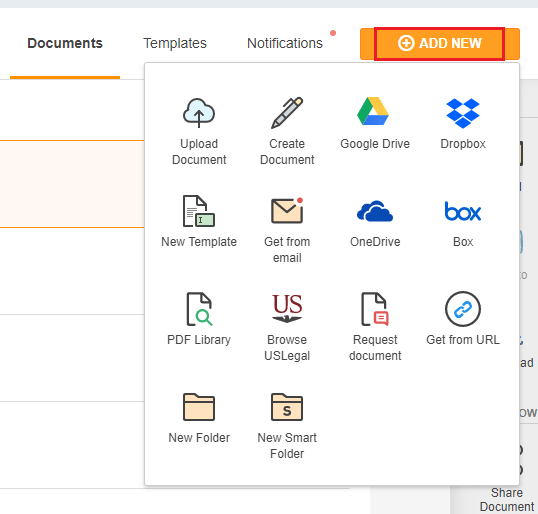Click the Upload Document cloud icon
The width and height of the screenshot is (538, 514).
(199, 113)
